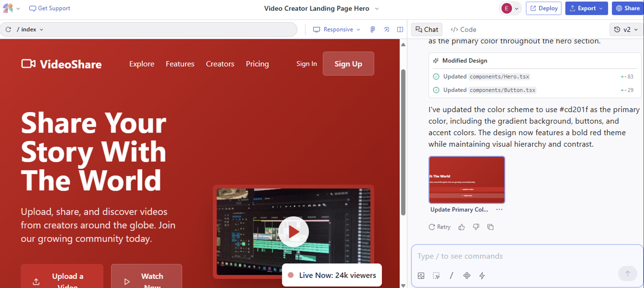
Task: Click the attach image icon in chat
Action: (x=421, y=275)
